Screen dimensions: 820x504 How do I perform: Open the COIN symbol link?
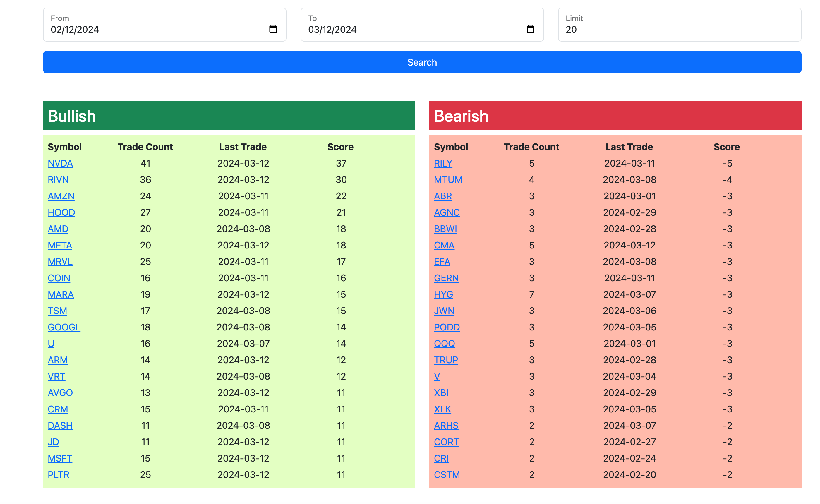(59, 278)
